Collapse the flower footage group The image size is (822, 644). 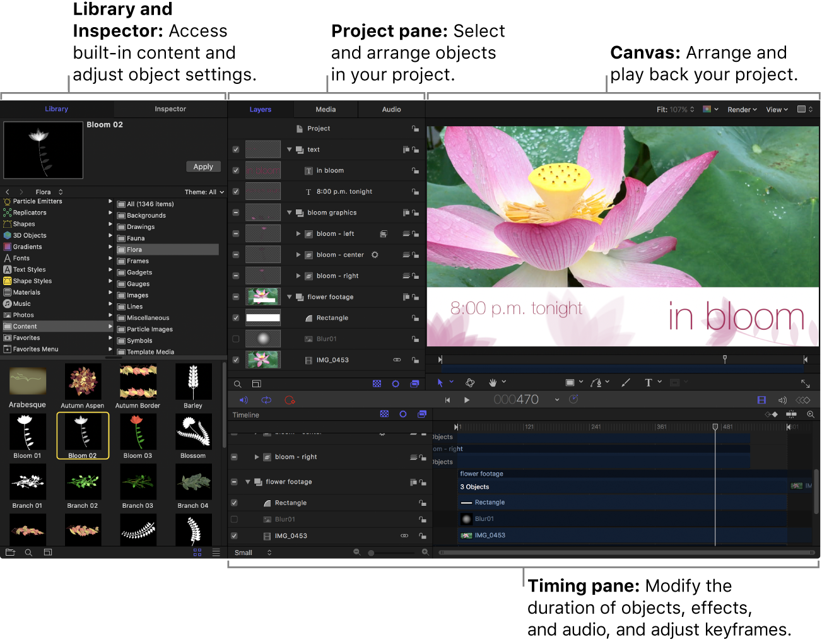pos(289,296)
